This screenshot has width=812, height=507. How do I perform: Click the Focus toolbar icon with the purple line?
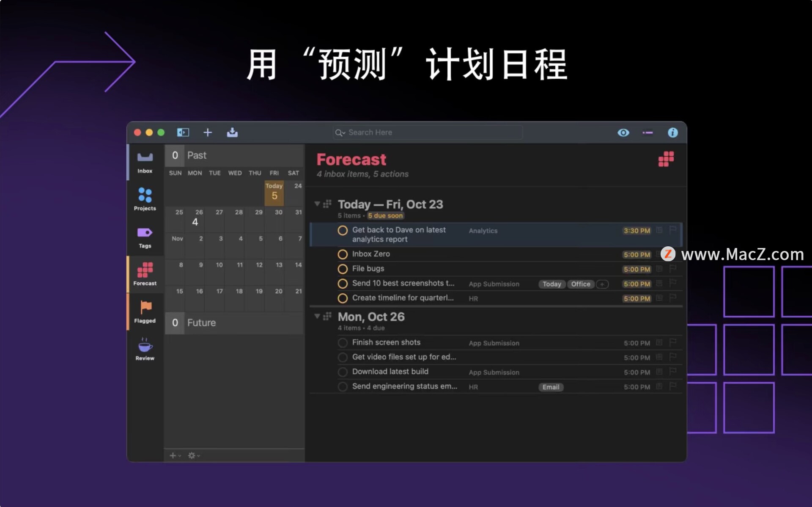647,133
